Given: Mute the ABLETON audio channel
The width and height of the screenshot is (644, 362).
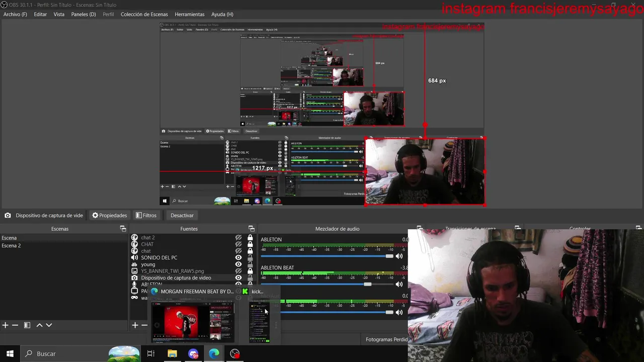Looking at the screenshot, I should pyautogui.click(x=399, y=256).
